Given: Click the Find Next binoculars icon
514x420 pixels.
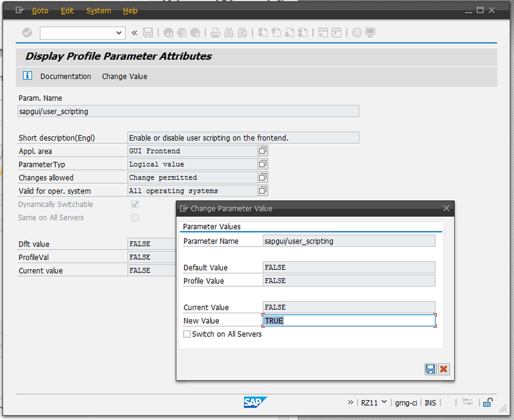Looking at the screenshot, I should click(x=242, y=33).
